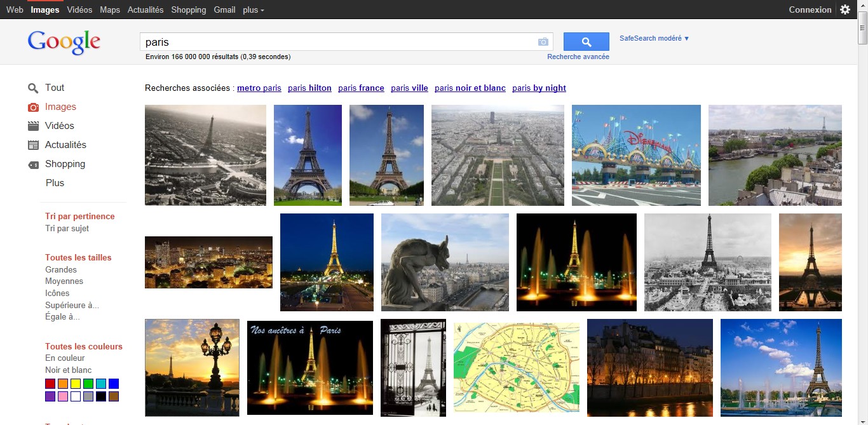This screenshot has width=868, height=425.
Task: Click the Shopping tag icon in sidebar
Action: coord(33,165)
